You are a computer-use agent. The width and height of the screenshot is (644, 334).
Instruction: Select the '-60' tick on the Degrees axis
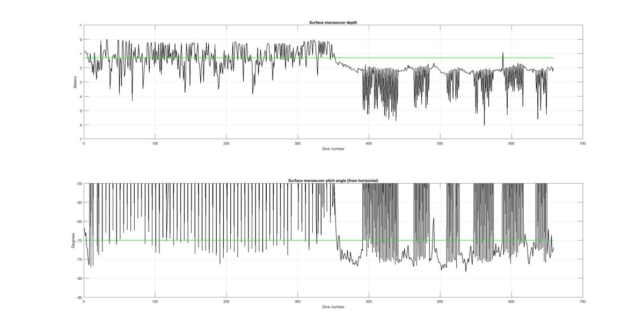click(79, 202)
